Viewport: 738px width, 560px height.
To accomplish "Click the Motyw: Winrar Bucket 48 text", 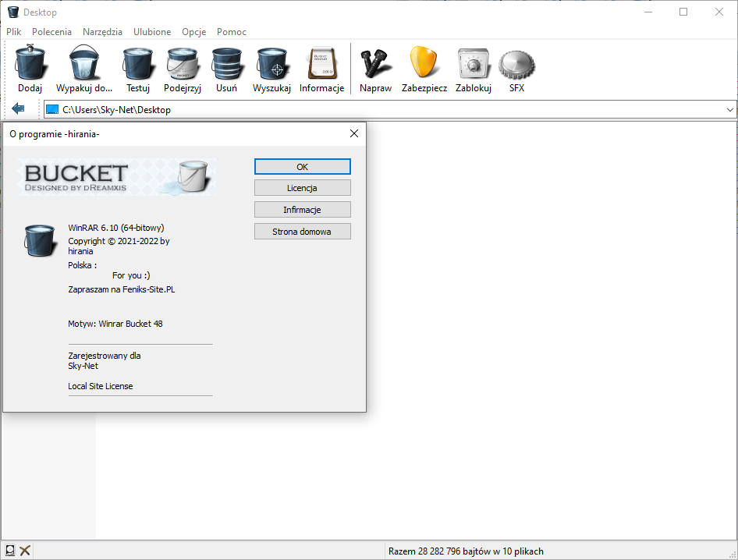I will click(115, 324).
